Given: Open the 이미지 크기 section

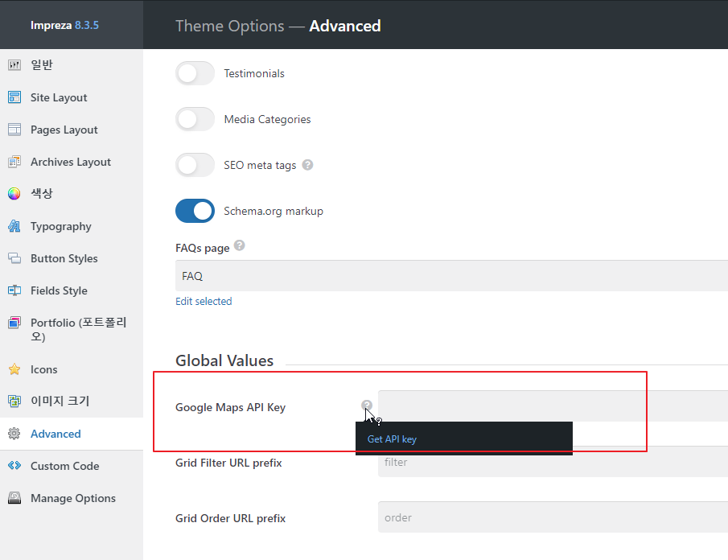Looking at the screenshot, I should (72, 401).
